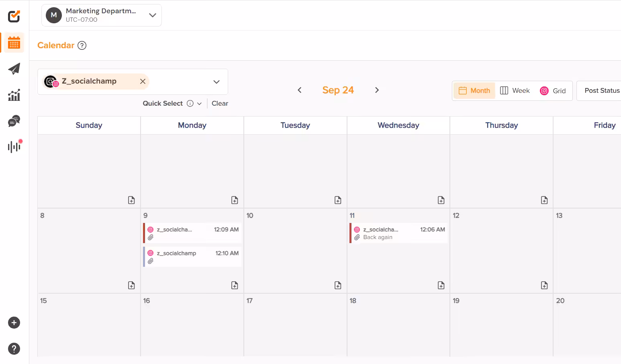
Task: Open the help question mark in sidebar
Action: tap(14, 349)
